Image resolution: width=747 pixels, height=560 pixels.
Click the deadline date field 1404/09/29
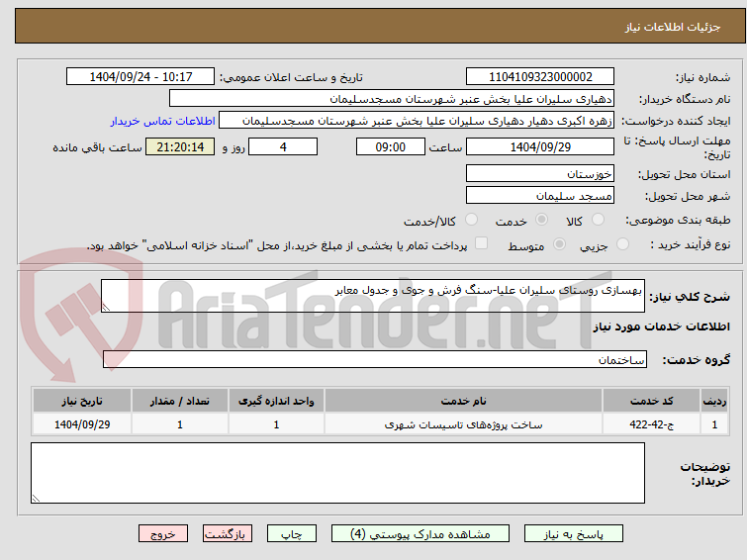[x=540, y=146]
